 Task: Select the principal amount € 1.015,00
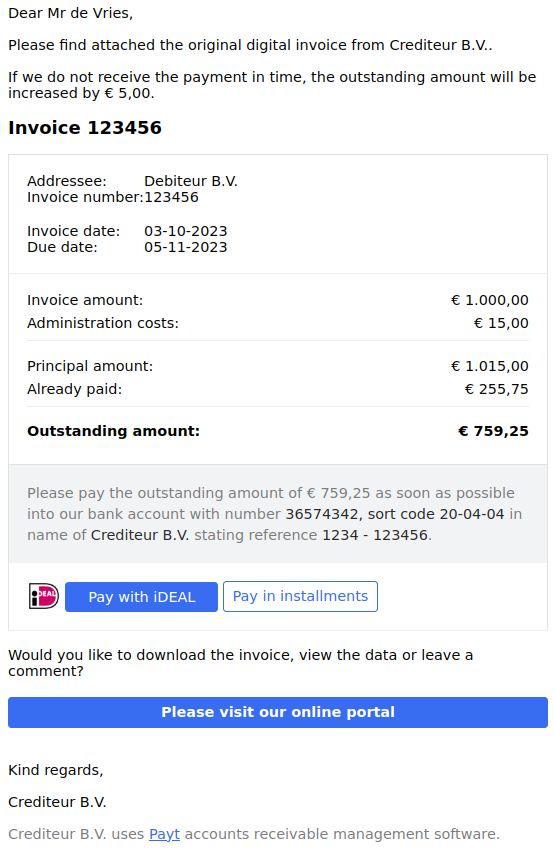pyautogui.click(x=490, y=366)
